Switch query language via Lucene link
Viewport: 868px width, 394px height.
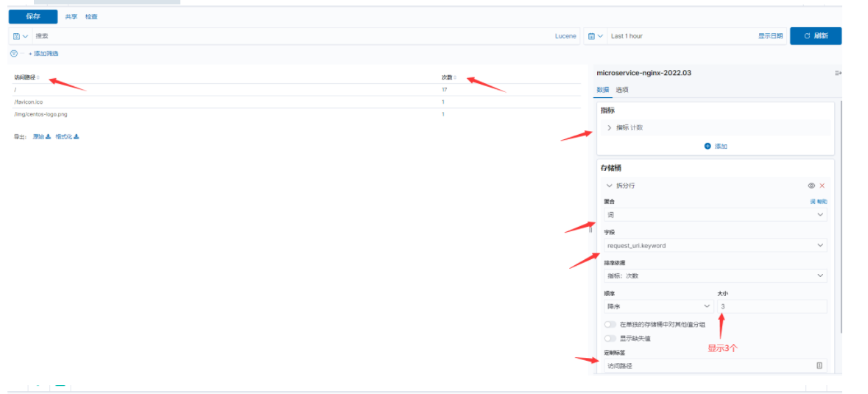[x=565, y=36]
